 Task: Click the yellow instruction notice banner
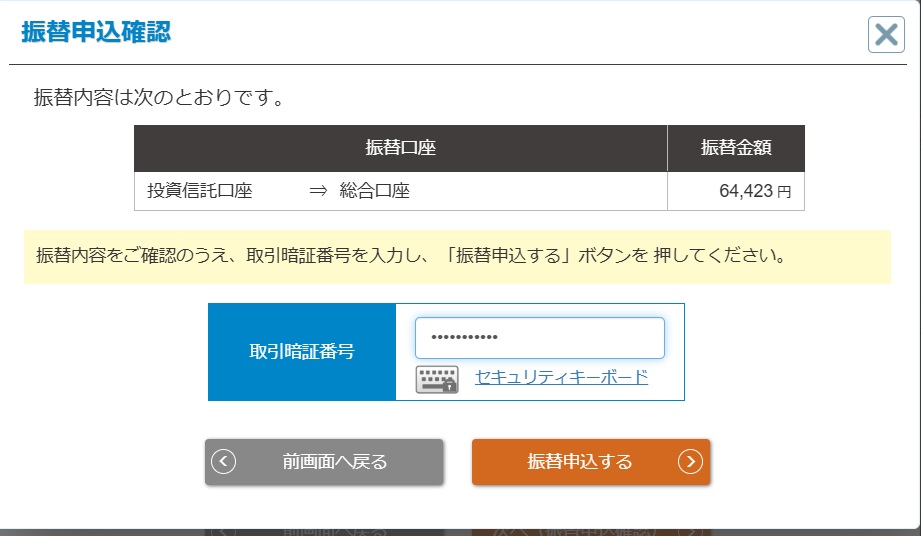[456, 256]
